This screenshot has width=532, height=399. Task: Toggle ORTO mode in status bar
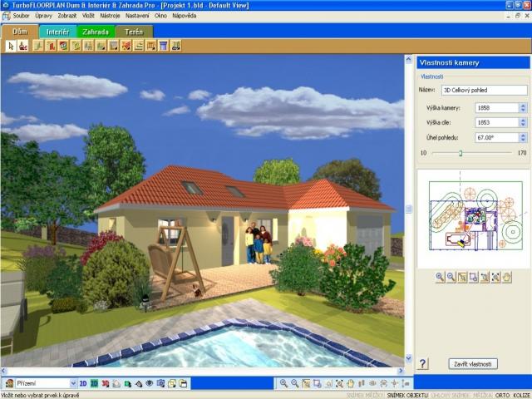pos(502,395)
